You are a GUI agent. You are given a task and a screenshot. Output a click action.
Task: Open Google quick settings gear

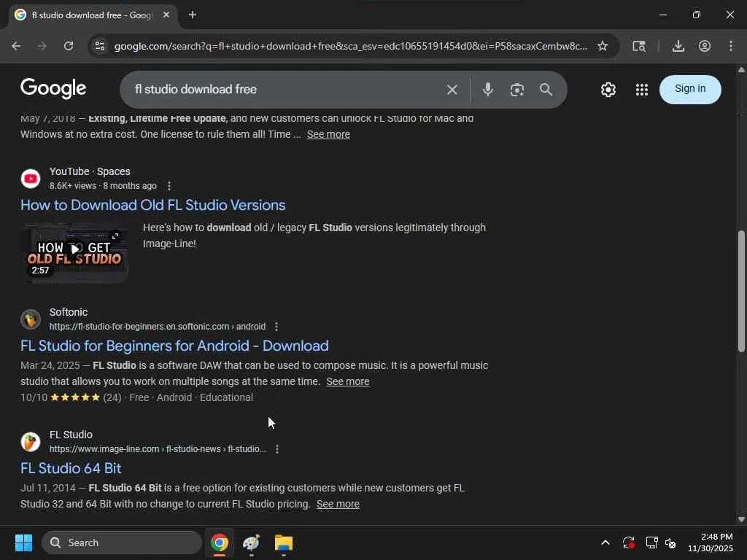click(x=608, y=90)
